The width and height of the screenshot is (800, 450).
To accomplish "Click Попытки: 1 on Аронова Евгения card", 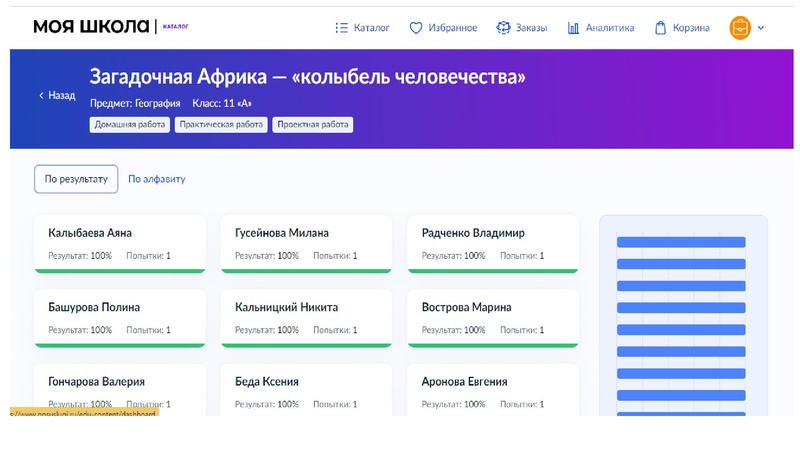I will pos(522,404).
